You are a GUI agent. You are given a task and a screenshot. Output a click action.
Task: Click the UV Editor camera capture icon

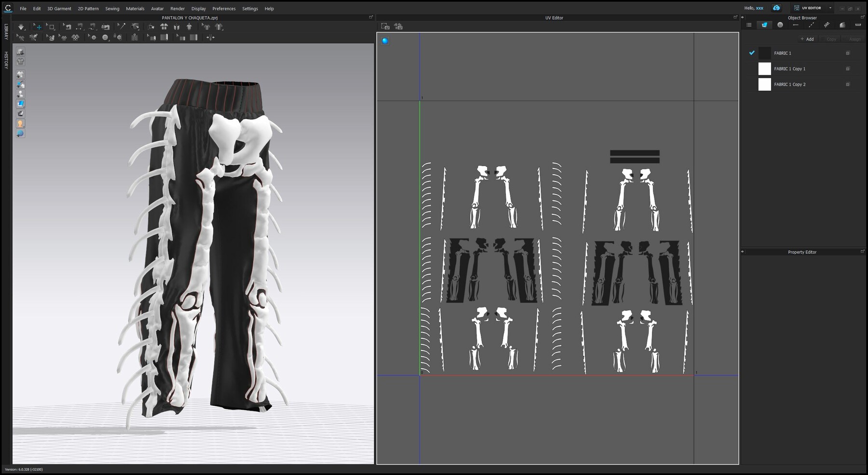(398, 27)
